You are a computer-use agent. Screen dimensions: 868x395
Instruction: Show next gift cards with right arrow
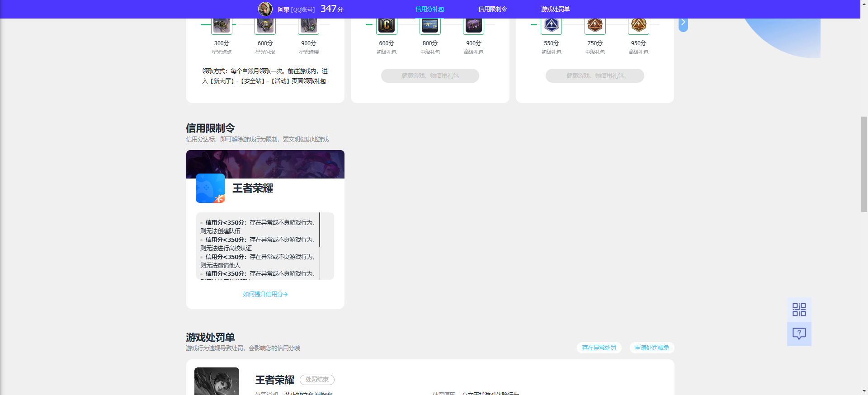point(683,24)
